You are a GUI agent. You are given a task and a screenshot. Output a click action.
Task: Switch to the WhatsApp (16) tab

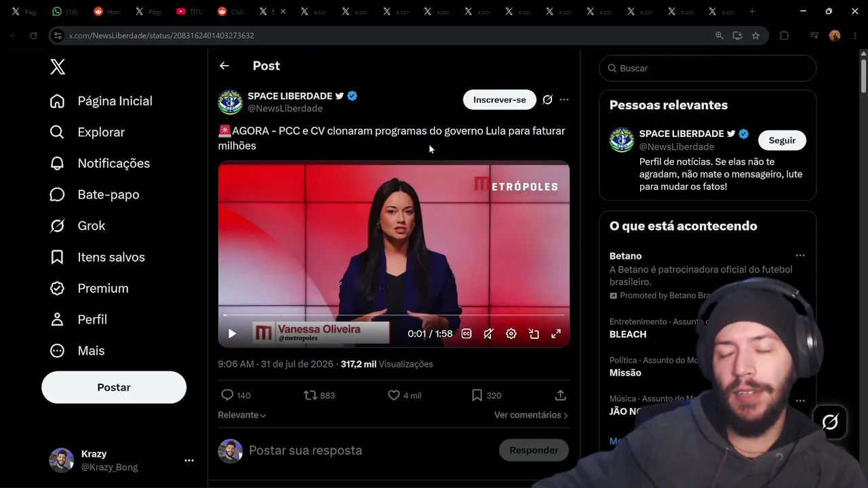tap(65, 12)
